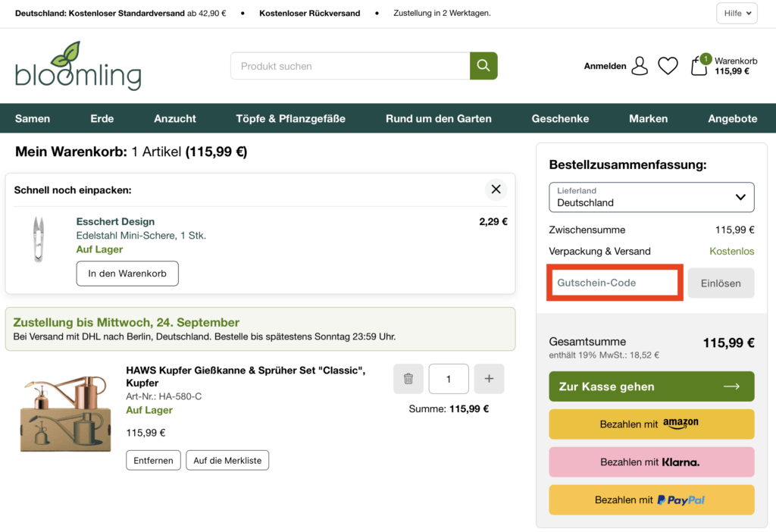Click the bloomling logo
Image resolution: width=776 pixels, height=532 pixels.
point(78,66)
